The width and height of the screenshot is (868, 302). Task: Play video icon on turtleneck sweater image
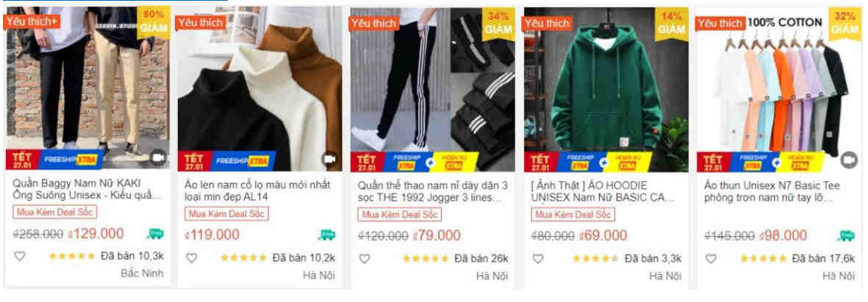(330, 159)
